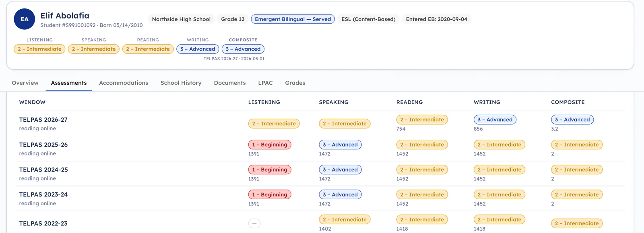Click TELPAS 2026-27 writing Advanced badge
This screenshot has height=233, width=644.
495,120
